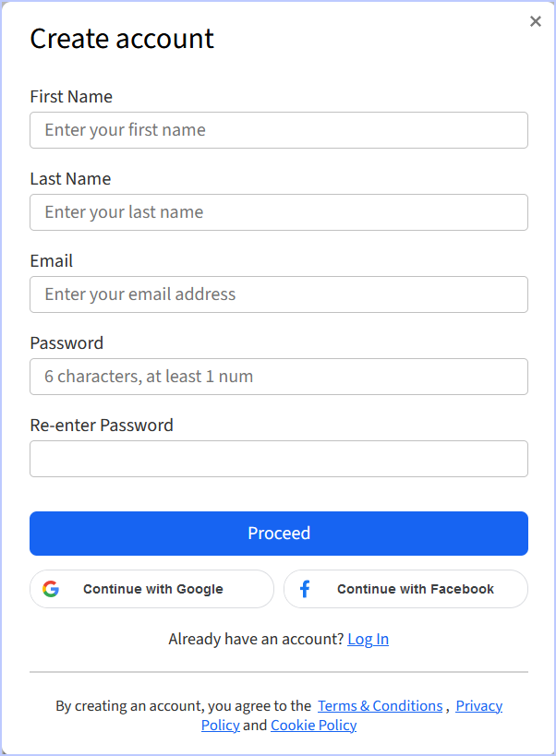Click the blue Proceed button
Image resolution: width=556 pixels, height=756 pixels.
pyautogui.click(x=279, y=534)
